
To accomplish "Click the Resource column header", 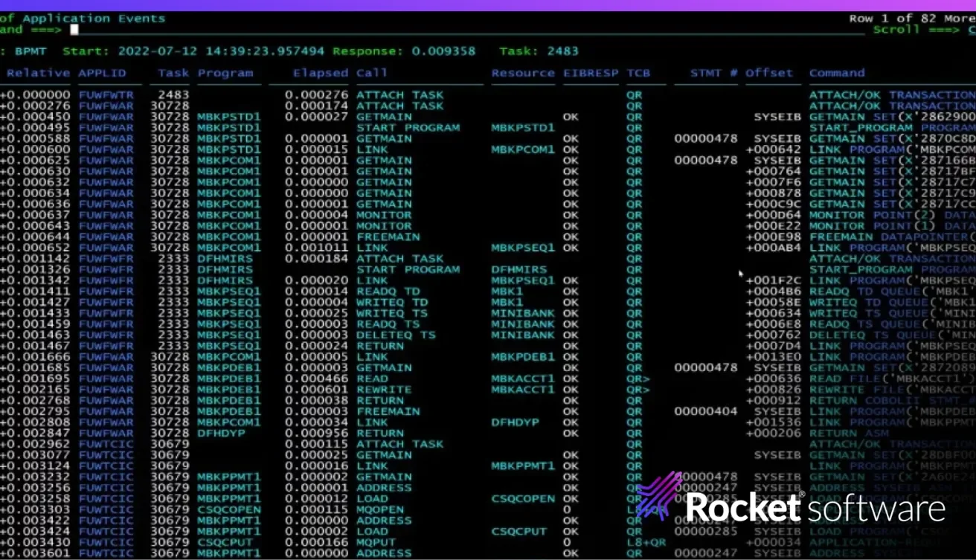I will click(x=523, y=73).
